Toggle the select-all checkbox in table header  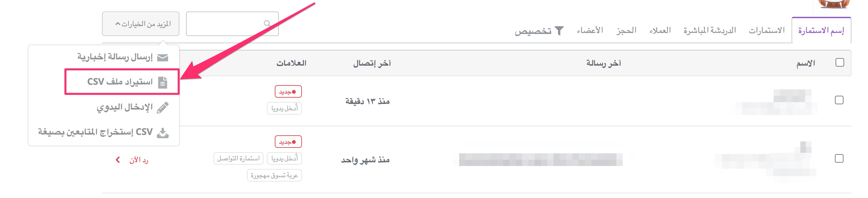click(840, 62)
